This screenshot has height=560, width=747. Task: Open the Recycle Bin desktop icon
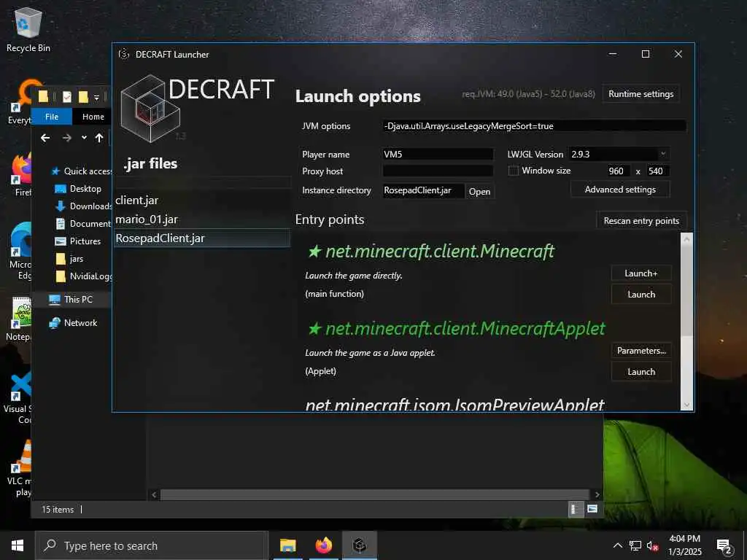[28, 29]
